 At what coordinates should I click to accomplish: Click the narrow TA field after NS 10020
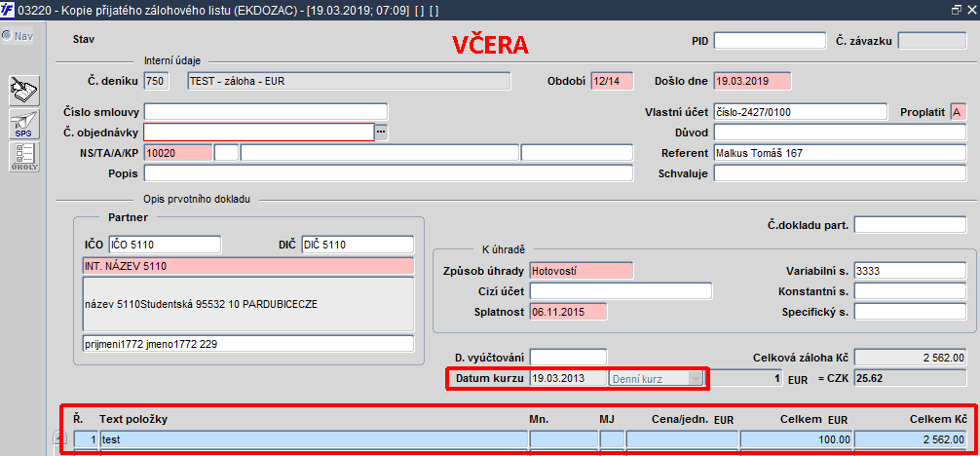[x=226, y=153]
